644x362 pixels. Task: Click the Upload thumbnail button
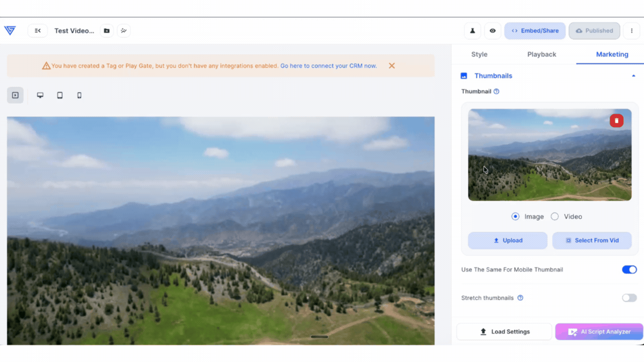[x=508, y=240]
